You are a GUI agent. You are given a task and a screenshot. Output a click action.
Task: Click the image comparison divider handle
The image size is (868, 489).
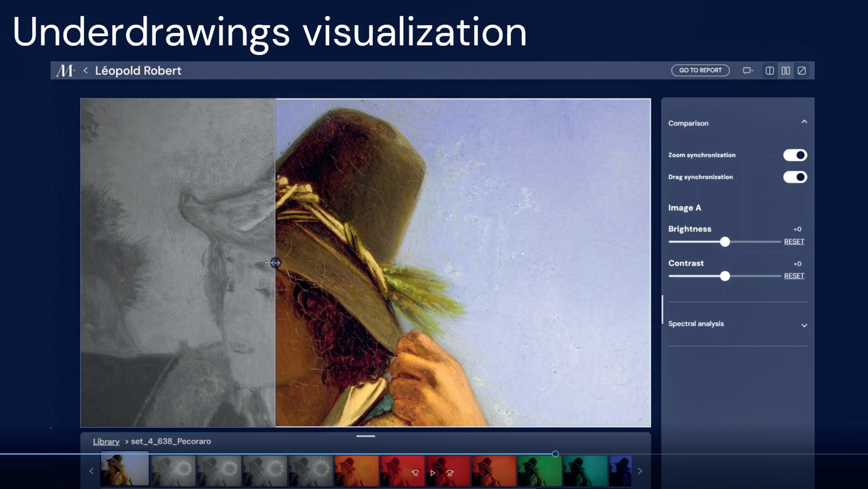(x=275, y=263)
